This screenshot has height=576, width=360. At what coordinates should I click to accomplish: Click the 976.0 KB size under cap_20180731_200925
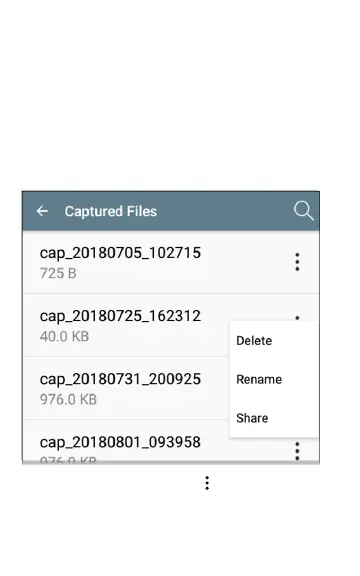tap(68, 399)
